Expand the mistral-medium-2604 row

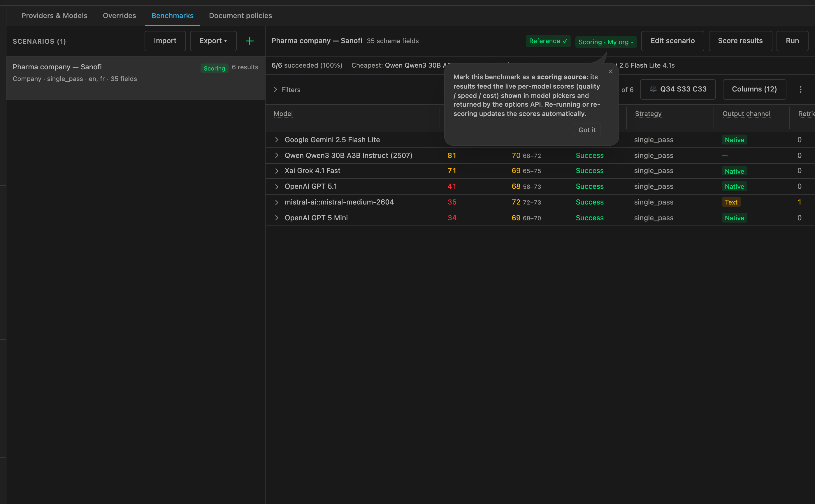point(276,202)
